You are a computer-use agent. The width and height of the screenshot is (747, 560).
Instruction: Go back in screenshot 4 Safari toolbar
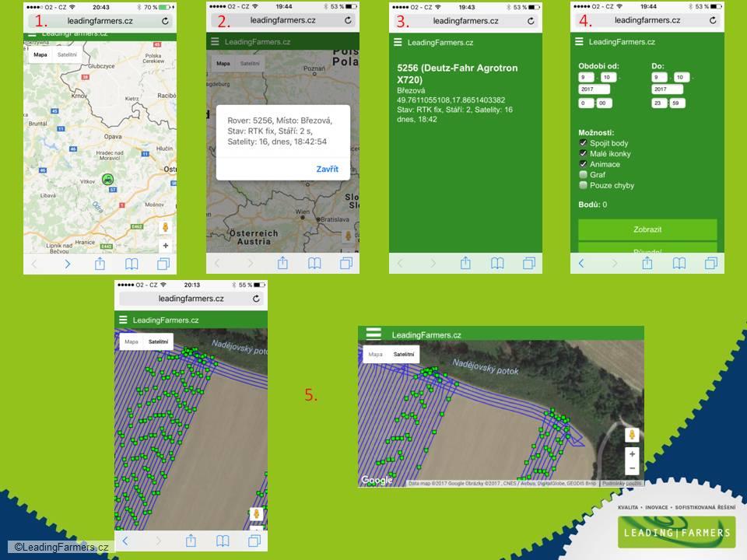(580, 264)
